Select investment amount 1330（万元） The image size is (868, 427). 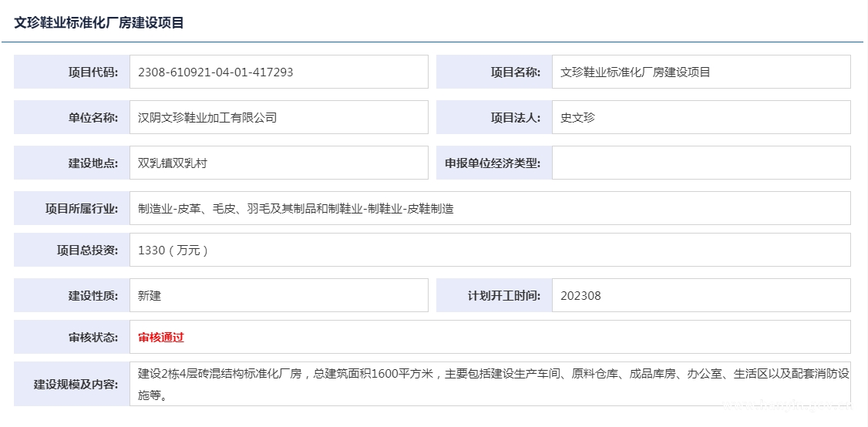pos(173,250)
